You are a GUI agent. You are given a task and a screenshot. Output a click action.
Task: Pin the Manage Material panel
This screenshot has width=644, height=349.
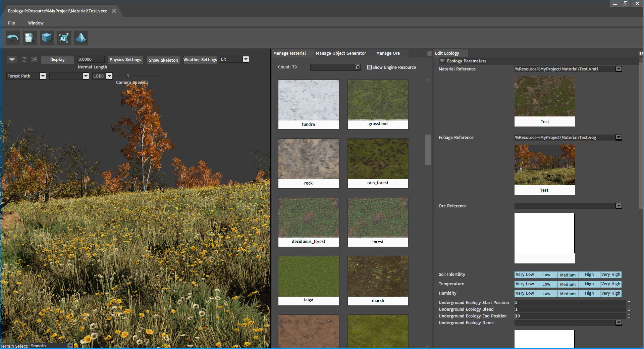[x=429, y=53]
